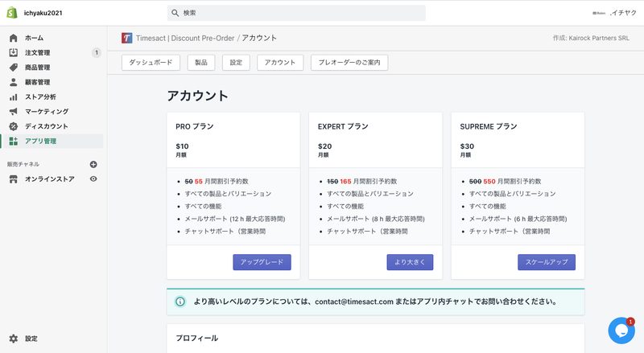Viewport: 644px width, 353px height.
Task: Switch to ダッシュボード tab
Action: click(151, 63)
